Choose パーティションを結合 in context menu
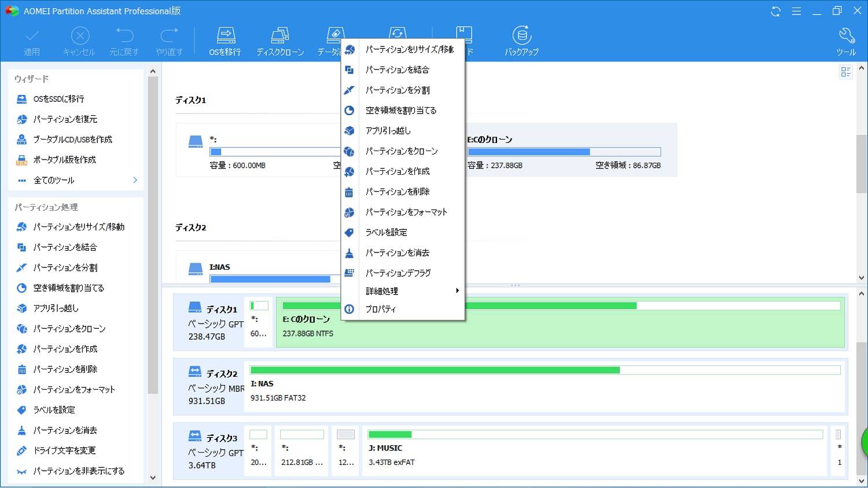The image size is (868, 488). coord(403,70)
